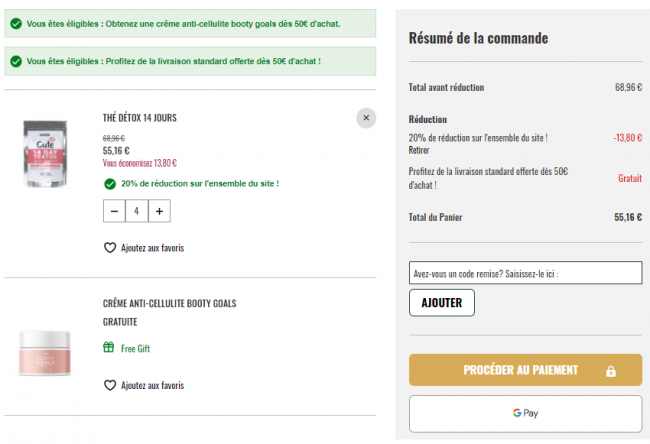The height and width of the screenshot is (444, 650).
Task: Open the Thé Détox 14 Jours title link
Action: [x=140, y=118]
